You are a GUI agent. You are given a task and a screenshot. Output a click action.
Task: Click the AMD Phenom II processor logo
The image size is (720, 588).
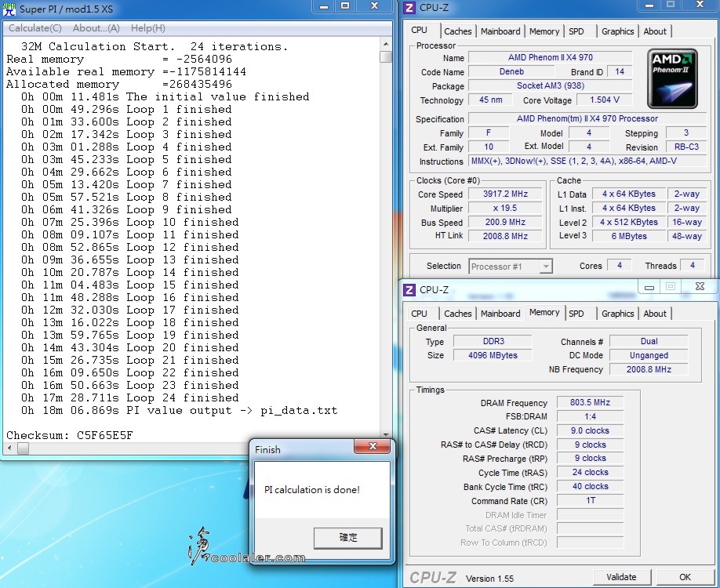pyautogui.click(x=672, y=78)
